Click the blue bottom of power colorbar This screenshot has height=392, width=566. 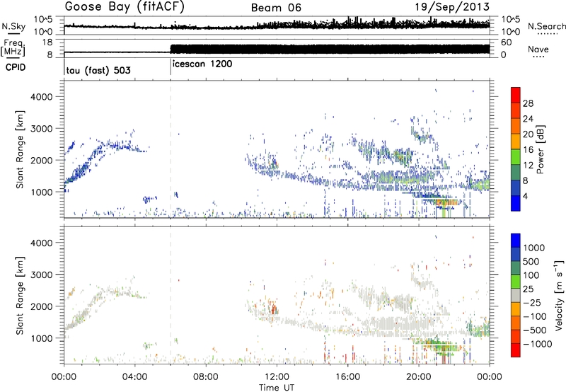516,203
